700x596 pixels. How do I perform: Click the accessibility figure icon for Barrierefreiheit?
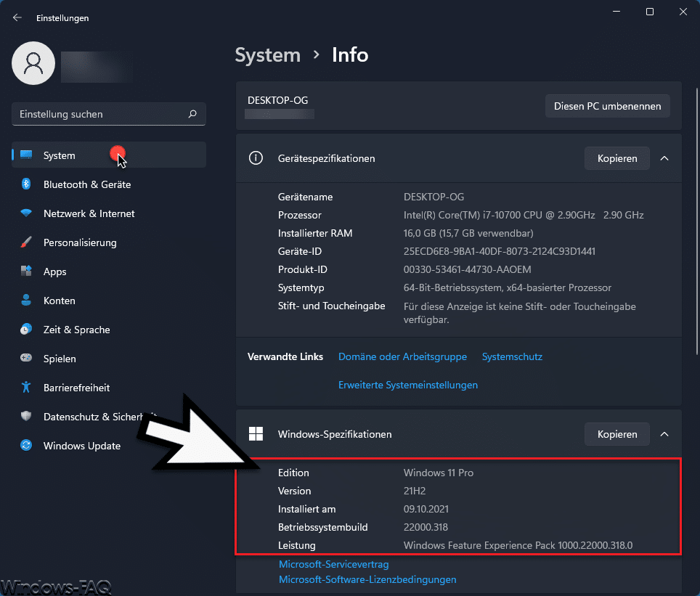[26, 387]
